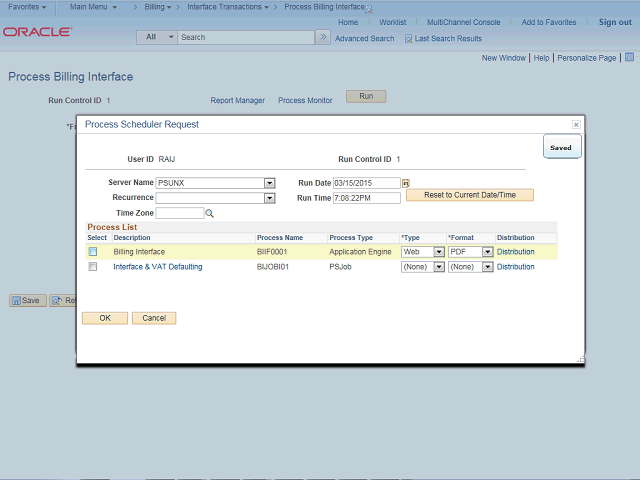Select the Billing Interface process checkbox
Screen dimensions: 640x480
coord(93,252)
